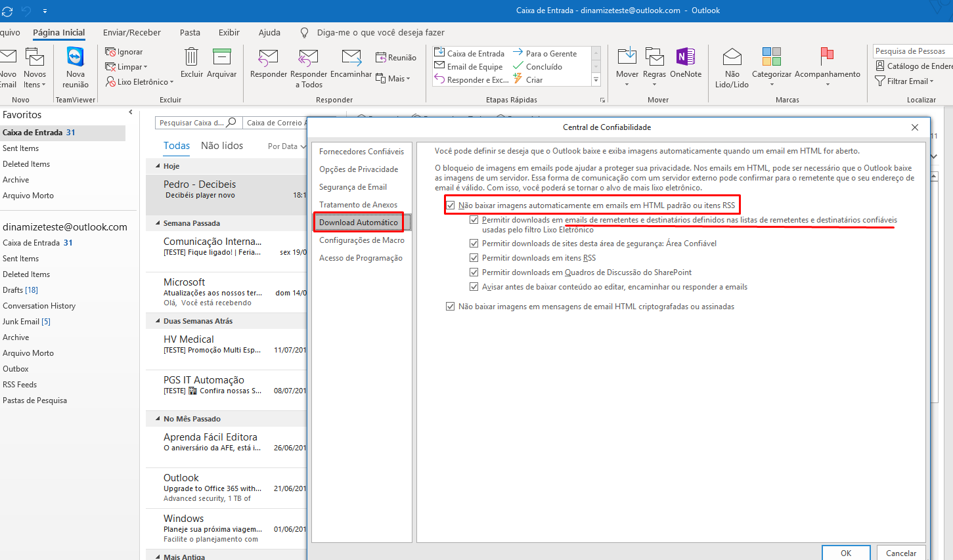
Task: Show Não lidos messages filter
Action: point(222,146)
